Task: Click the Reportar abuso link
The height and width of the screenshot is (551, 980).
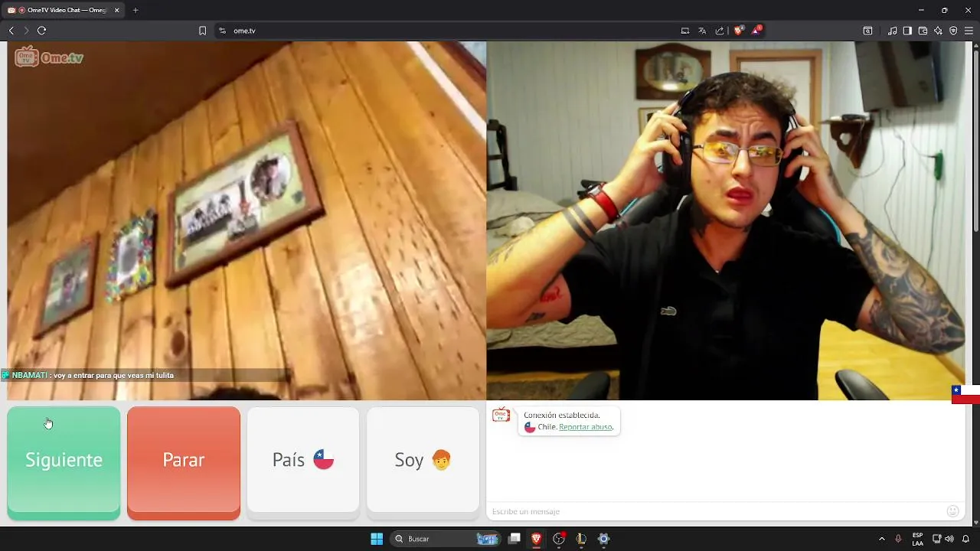Action: pos(586,427)
